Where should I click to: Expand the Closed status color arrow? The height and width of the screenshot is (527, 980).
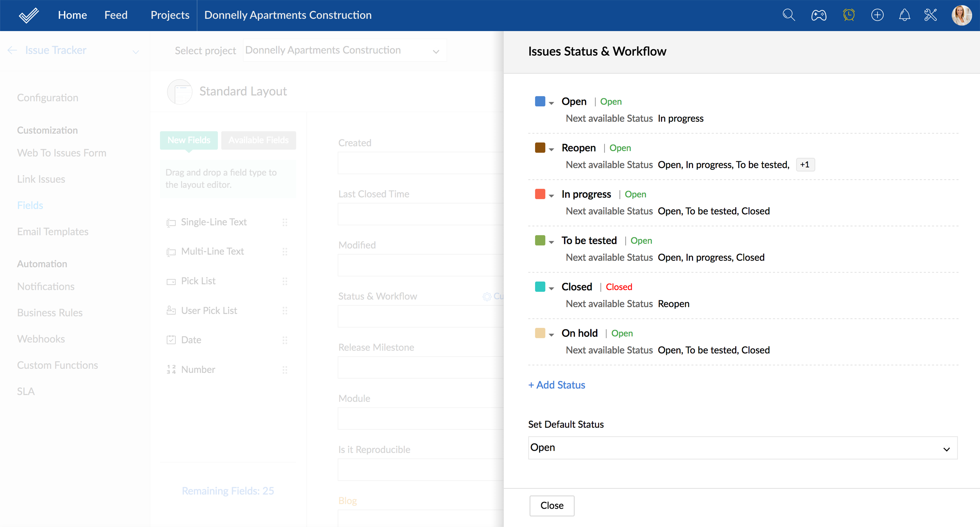551,288
